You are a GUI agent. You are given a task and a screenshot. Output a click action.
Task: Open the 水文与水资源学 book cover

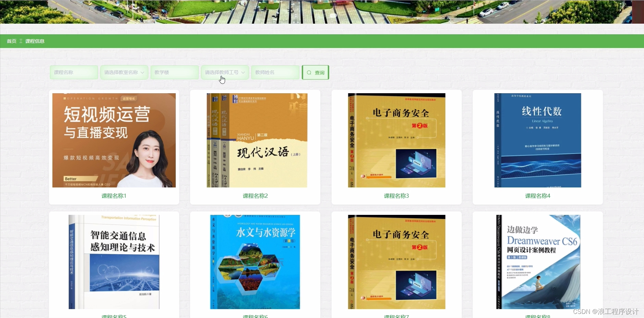coord(255,262)
